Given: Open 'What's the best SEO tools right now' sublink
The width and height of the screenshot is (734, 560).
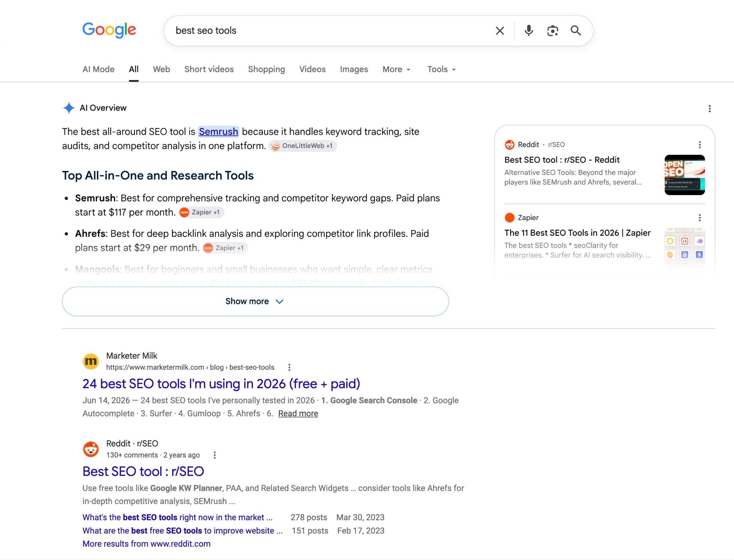Looking at the screenshot, I should click(177, 517).
